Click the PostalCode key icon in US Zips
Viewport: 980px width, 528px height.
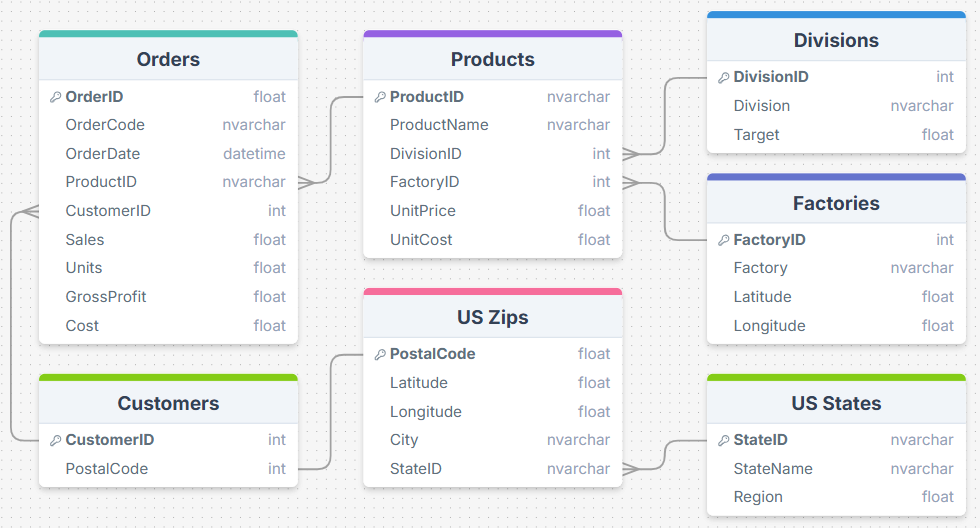point(380,354)
